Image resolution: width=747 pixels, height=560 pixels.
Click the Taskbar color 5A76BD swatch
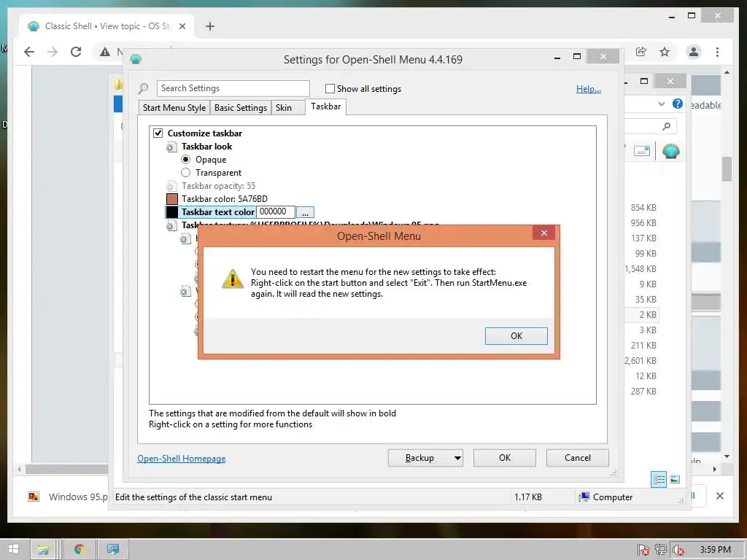point(172,198)
